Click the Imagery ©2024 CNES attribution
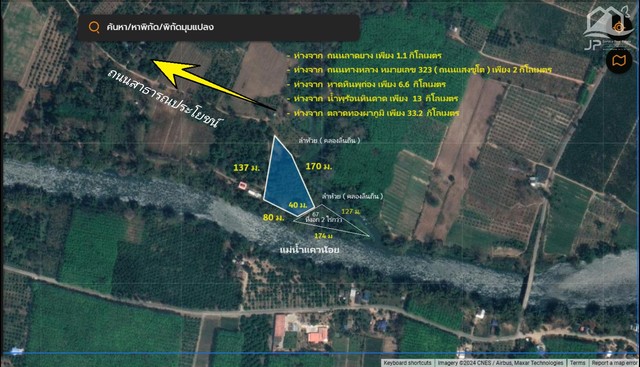Image resolution: width=640 pixels, height=367 pixels. pyautogui.click(x=500, y=363)
